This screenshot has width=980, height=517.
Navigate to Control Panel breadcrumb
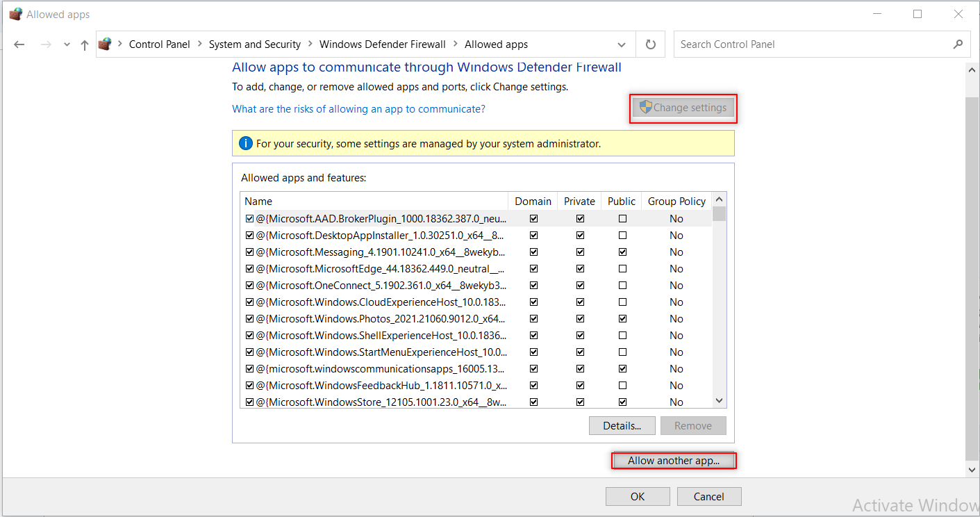160,44
